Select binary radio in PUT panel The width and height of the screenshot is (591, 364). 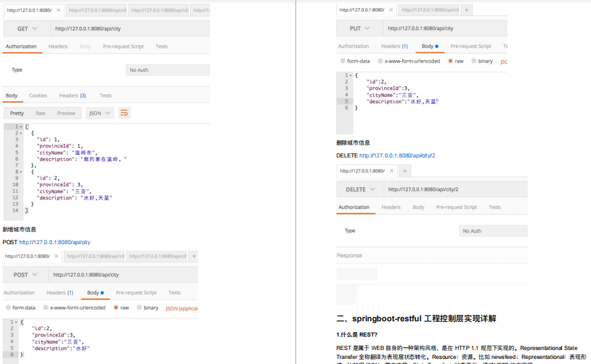pyautogui.click(x=474, y=61)
